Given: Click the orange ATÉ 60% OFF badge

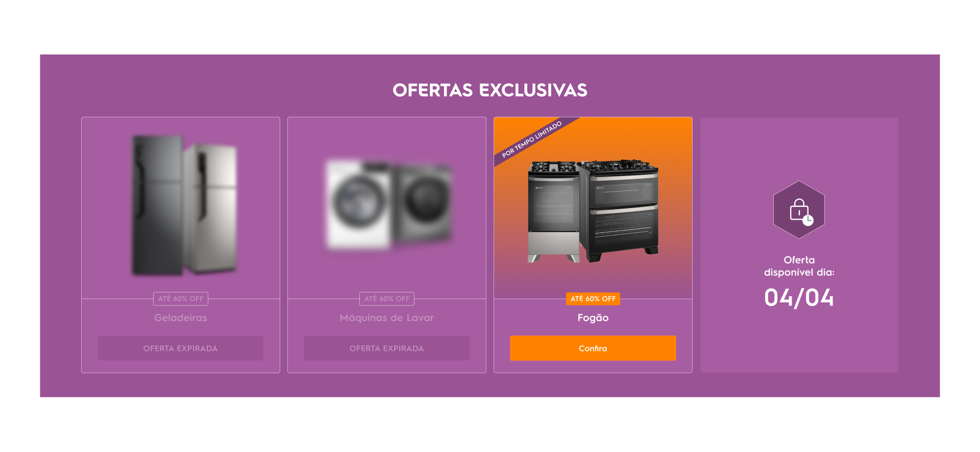Looking at the screenshot, I should click(593, 299).
